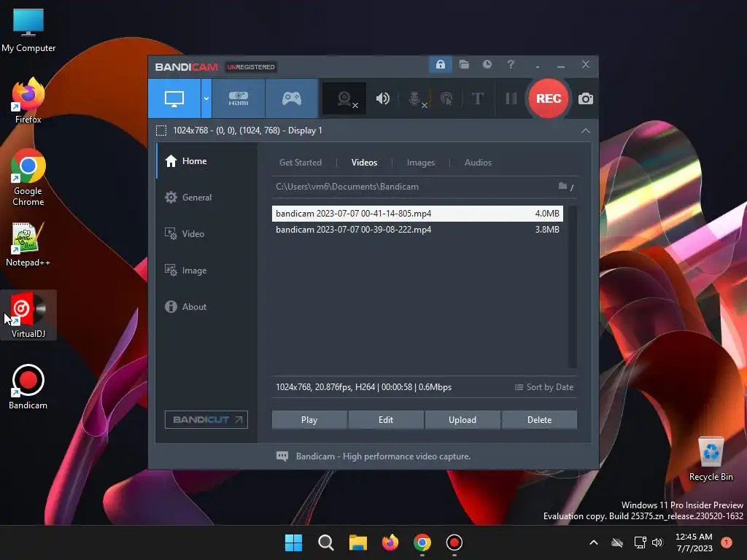
Task: Click the Chrome taskbar icon
Action: (422, 542)
